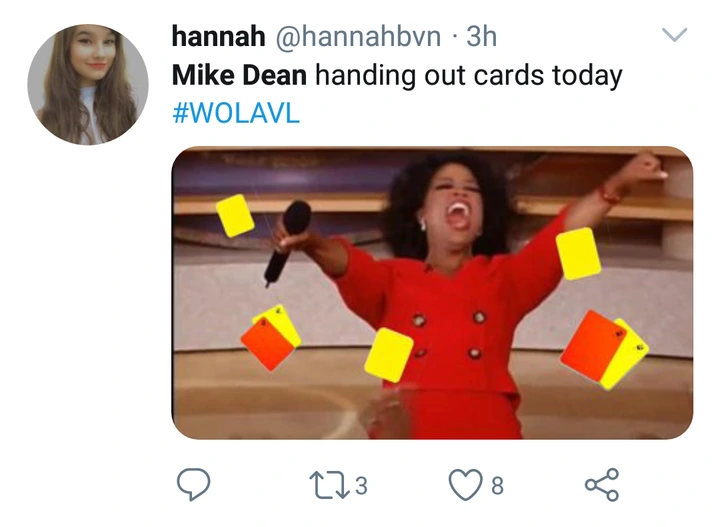Screen dimensions: 720x527
Task: Retweet hannah's tweet using arrows icon
Action: tap(329, 485)
